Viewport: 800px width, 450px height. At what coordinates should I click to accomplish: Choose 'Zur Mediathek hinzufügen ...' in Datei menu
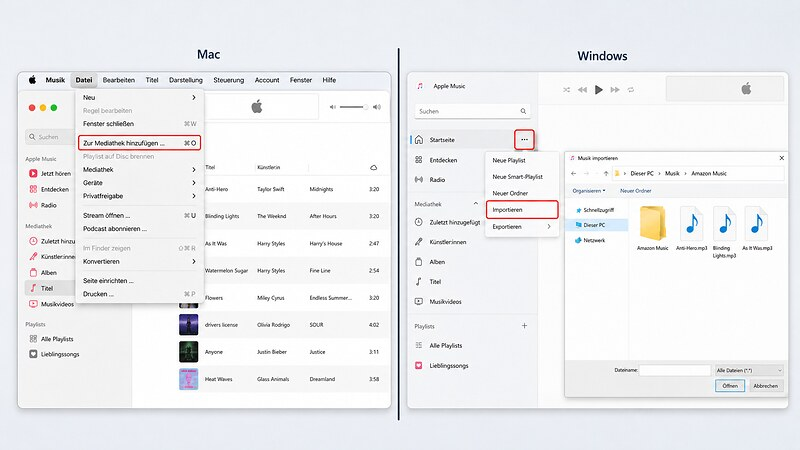coord(139,143)
